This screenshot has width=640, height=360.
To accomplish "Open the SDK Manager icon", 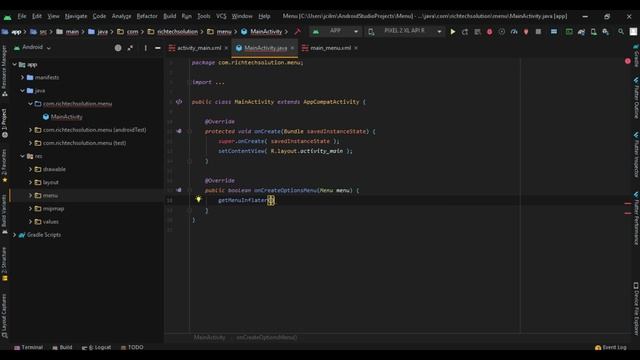I will (606, 31).
